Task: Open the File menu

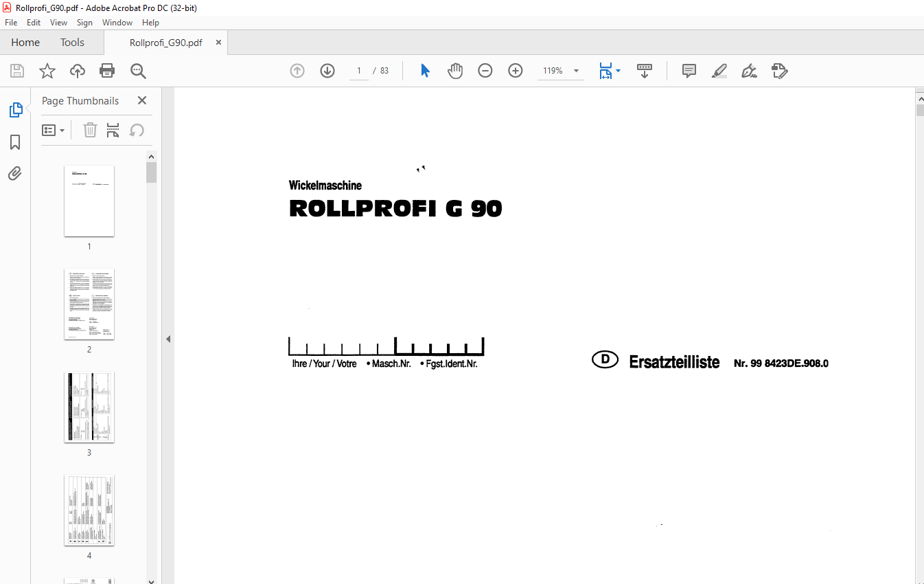Action: (11, 23)
